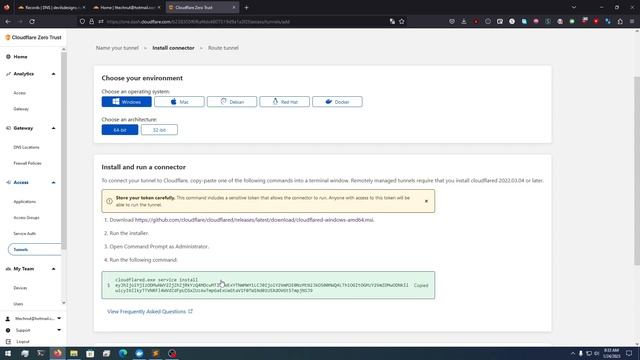Click the translate page icon in address bar
Screen dimensions: 640x360
click(x=392, y=22)
